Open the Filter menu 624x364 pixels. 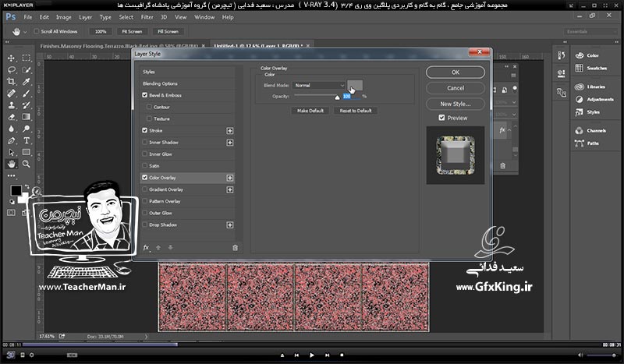[x=147, y=17]
